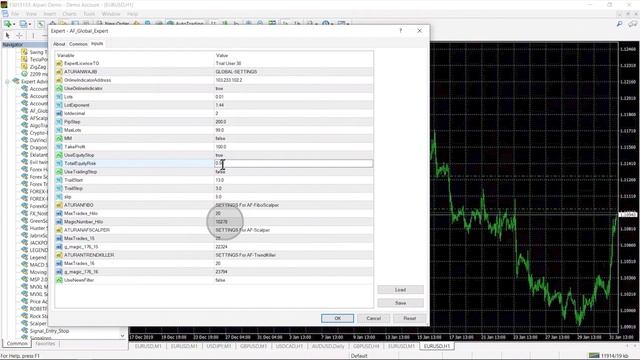Select the UseEquityStop boolean icon
Screen dimensions: 640x360
[59, 155]
